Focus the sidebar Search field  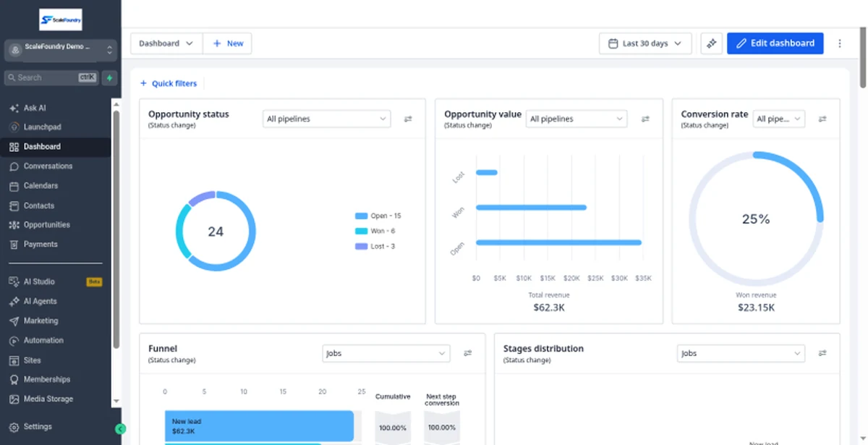51,77
